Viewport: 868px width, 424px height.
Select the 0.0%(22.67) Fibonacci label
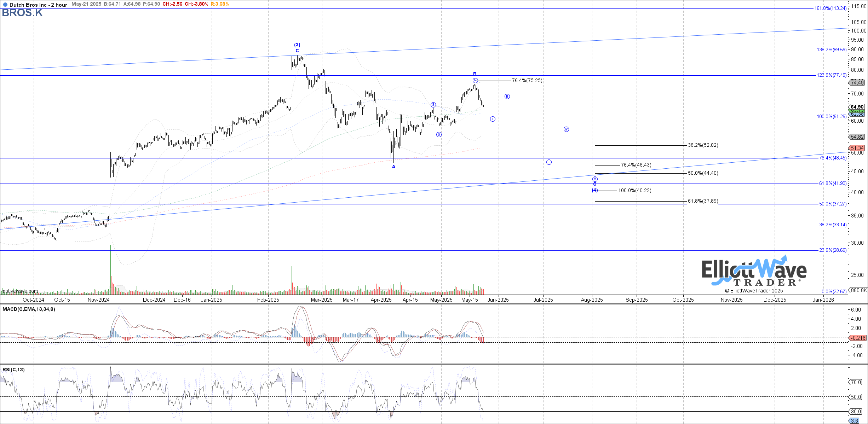(x=834, y=291)
